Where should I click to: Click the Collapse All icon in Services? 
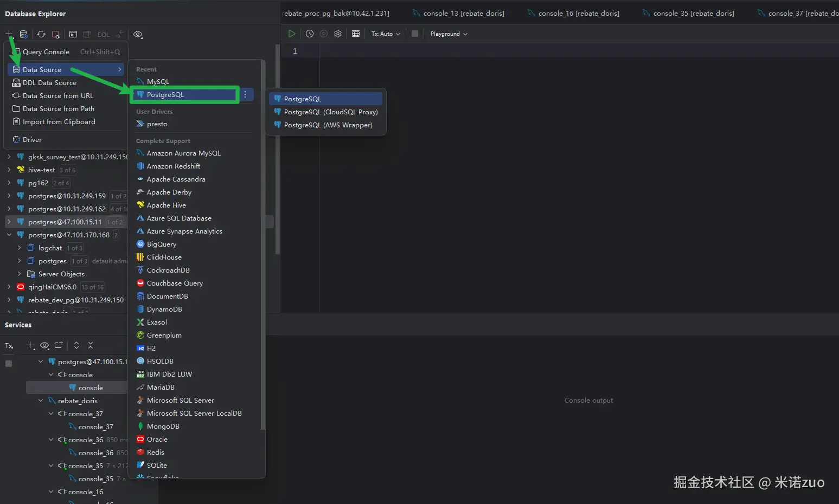point(91,345)
